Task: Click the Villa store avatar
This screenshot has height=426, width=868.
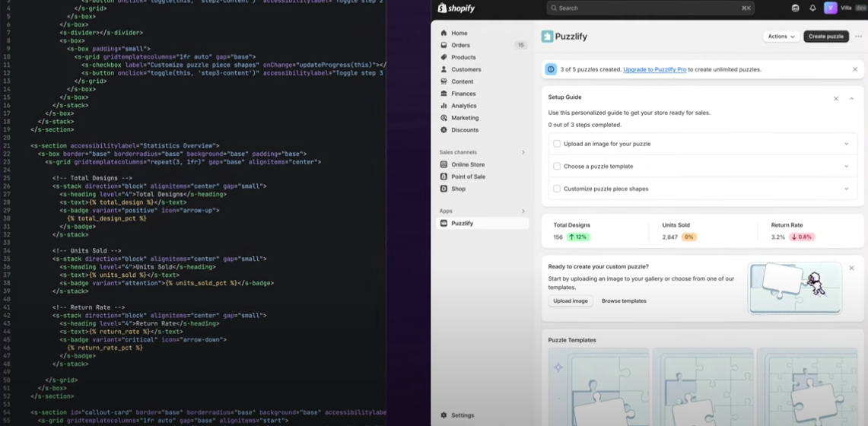Action: [830, 8]
